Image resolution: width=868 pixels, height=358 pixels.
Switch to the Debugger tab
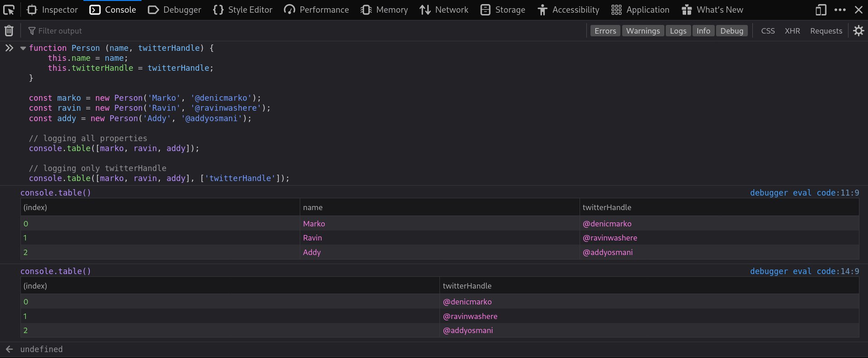(175, 10)
